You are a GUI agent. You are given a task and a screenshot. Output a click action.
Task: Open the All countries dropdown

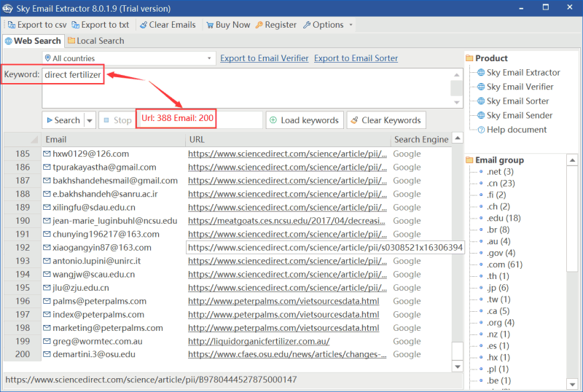(x=209, y=58)
